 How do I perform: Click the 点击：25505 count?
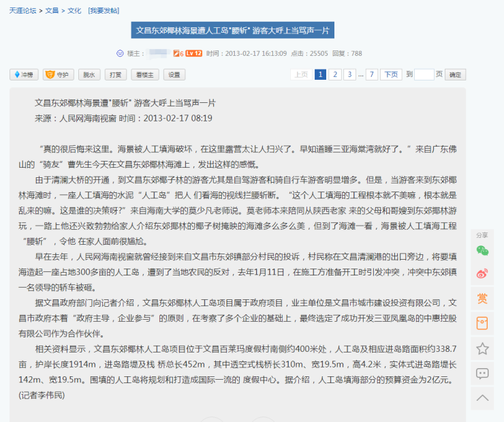[309, 53]
